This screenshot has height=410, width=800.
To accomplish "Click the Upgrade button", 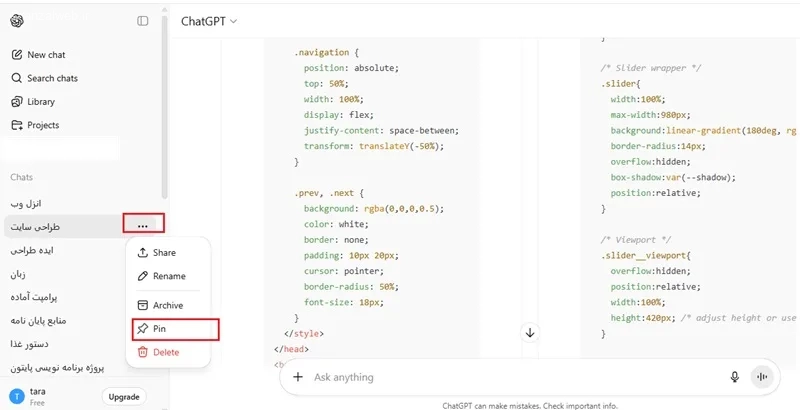I will [x=124, y=397].
